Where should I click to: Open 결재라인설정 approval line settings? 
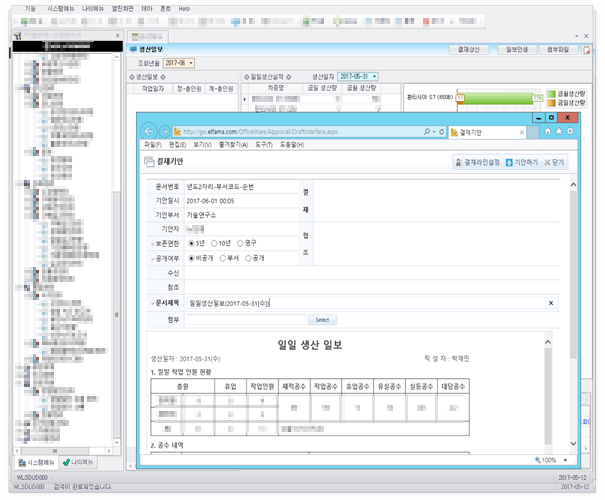[x=478, y=162]
